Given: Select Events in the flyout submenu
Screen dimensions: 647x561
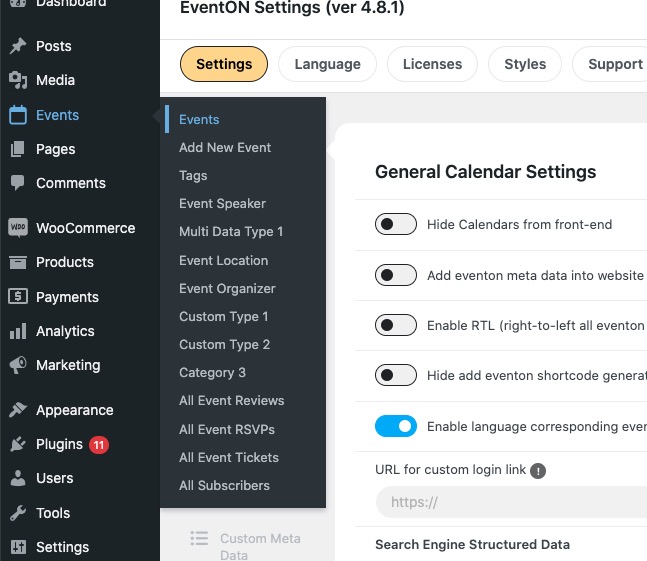Looking at the screenshot, I should (x=199, y=120).
